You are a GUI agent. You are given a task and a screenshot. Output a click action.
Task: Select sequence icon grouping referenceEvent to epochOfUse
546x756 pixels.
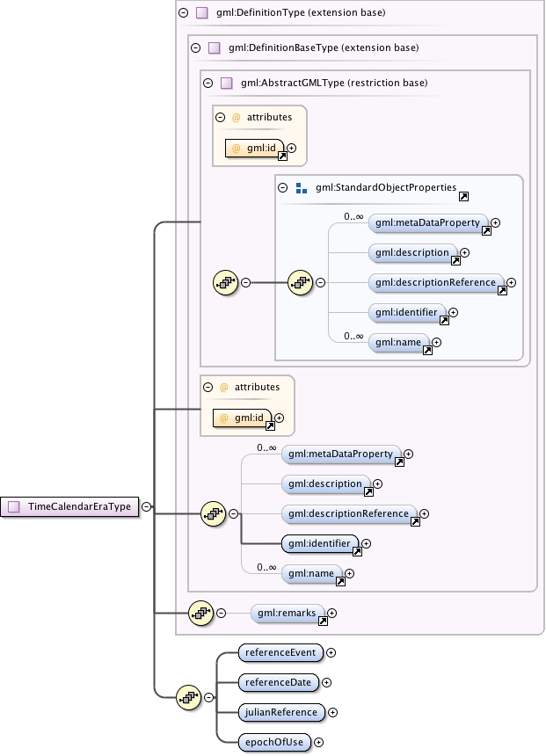(188, 697)
